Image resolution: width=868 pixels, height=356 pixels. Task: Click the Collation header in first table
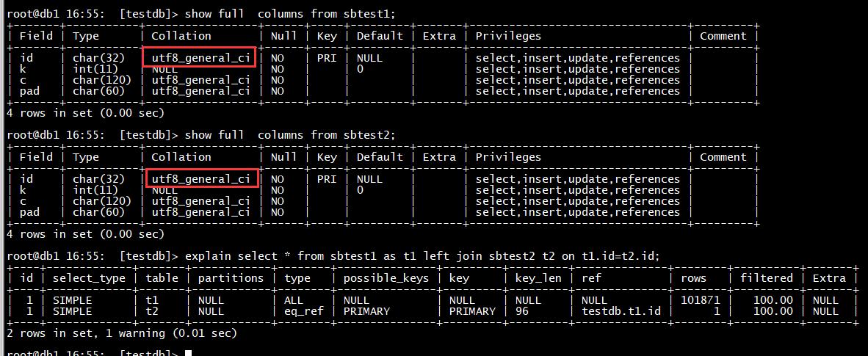181,36
